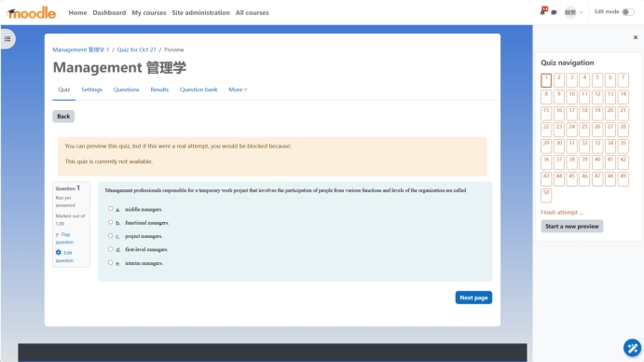Open the Quiz for Oct 27 breadcrumb

tap(136, 49)
